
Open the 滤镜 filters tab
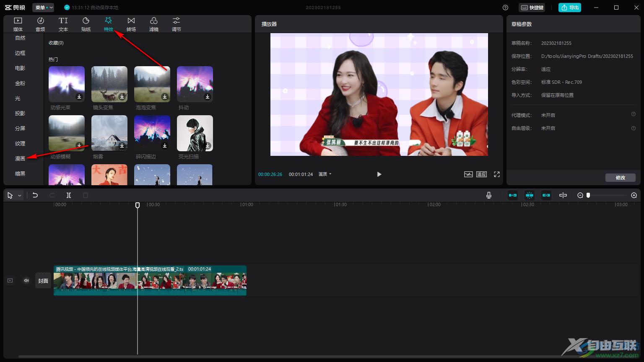coord(154,24)
